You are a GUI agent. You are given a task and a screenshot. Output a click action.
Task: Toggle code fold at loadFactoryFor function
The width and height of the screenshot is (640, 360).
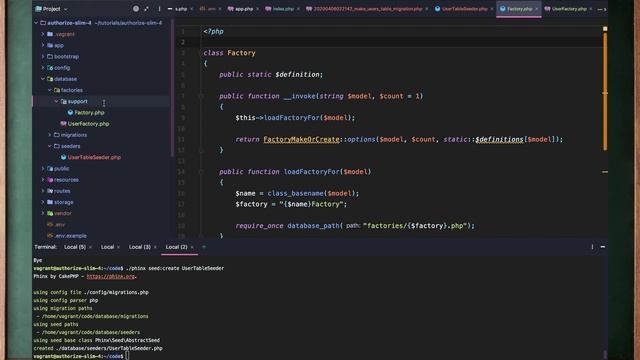click(201, 172)
